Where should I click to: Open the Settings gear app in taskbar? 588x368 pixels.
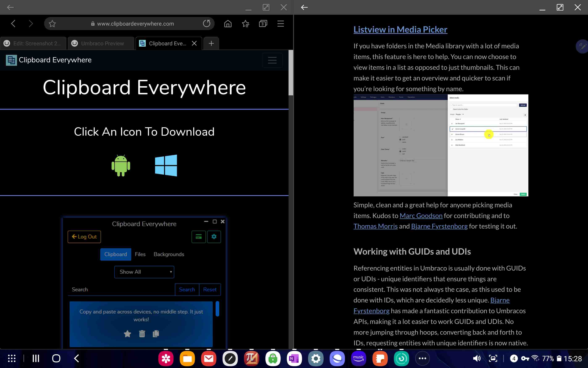point(316,358)
